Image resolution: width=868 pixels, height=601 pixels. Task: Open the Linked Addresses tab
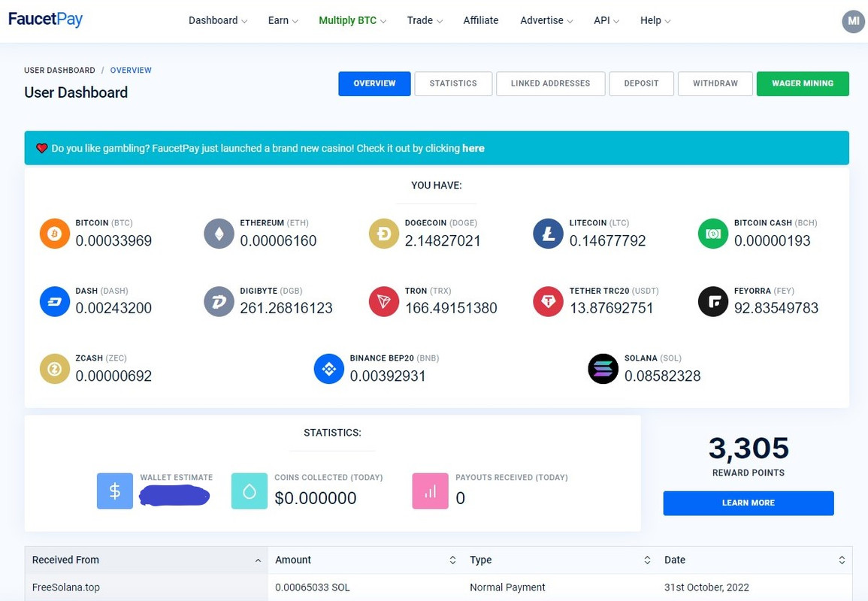coord(550,83)
